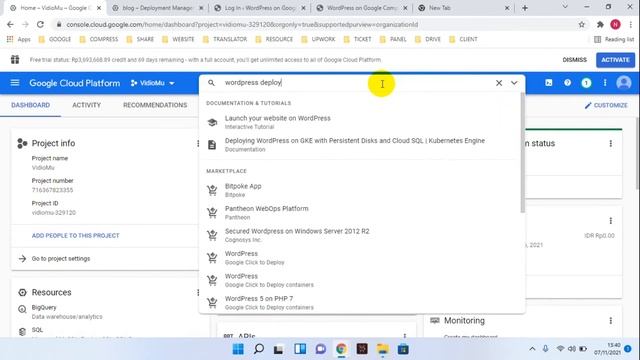This screenshot has height=360, width=640.
Task: Clear the search box with the X icon
Action: click(499, 83)
